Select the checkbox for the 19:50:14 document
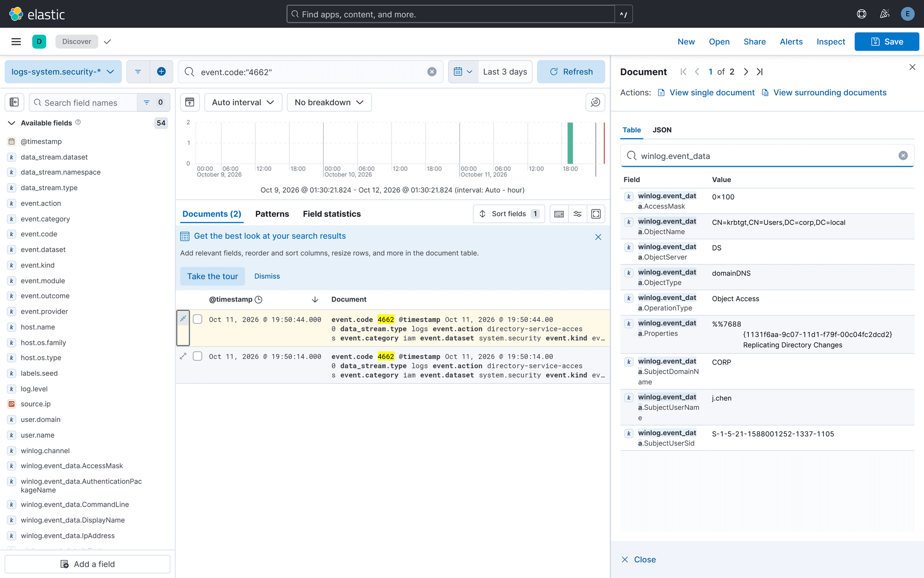 click(x=197, y=356)
